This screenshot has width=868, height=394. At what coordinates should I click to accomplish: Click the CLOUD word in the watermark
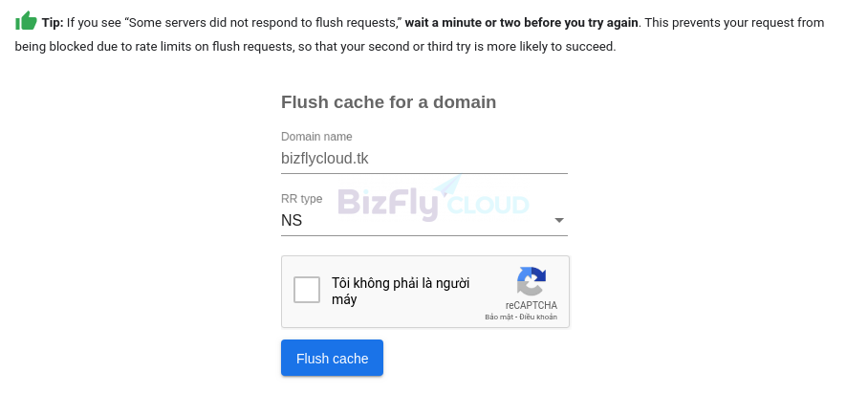[x=488, y=205]
